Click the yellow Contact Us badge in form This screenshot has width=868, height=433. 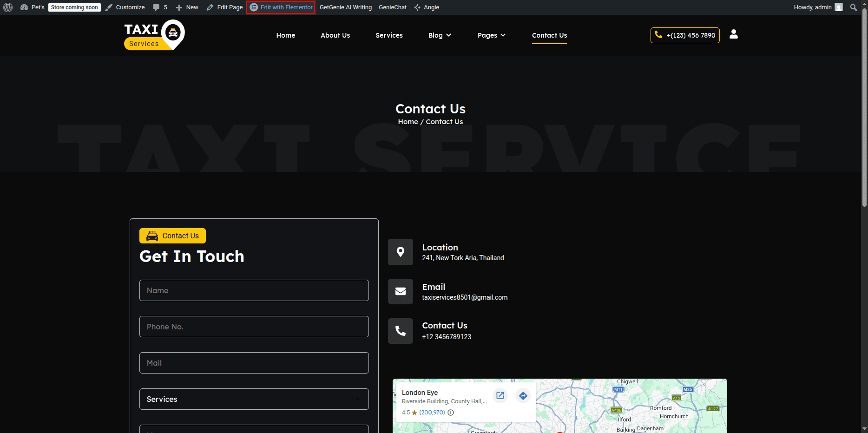[172, 236]
